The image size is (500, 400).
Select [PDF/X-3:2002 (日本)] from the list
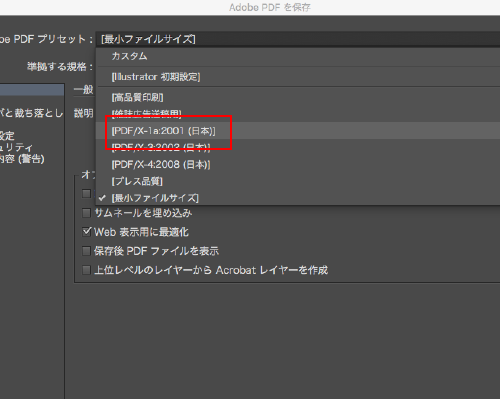point(298,147)
